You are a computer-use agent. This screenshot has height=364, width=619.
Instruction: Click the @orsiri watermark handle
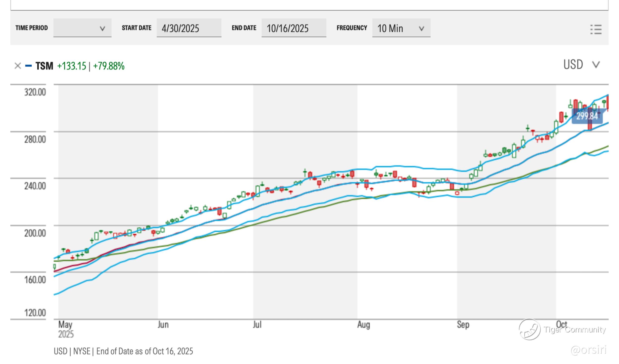588,350
